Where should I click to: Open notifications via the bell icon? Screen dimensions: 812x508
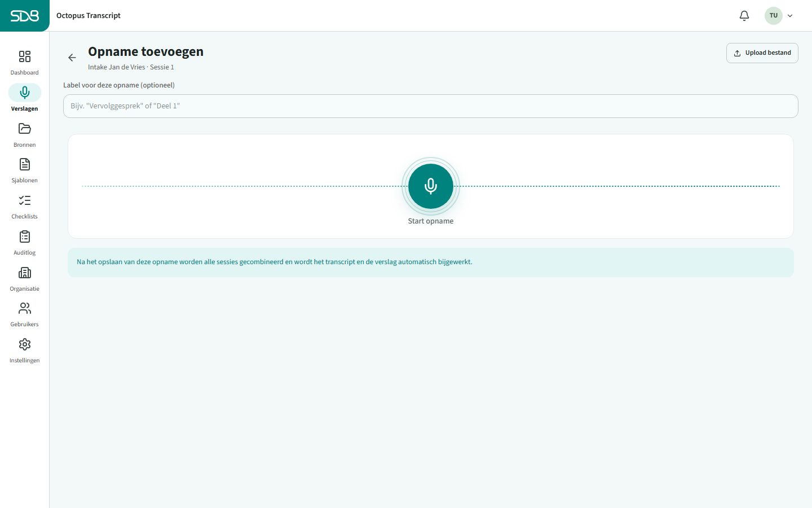(x=744, y=16)
